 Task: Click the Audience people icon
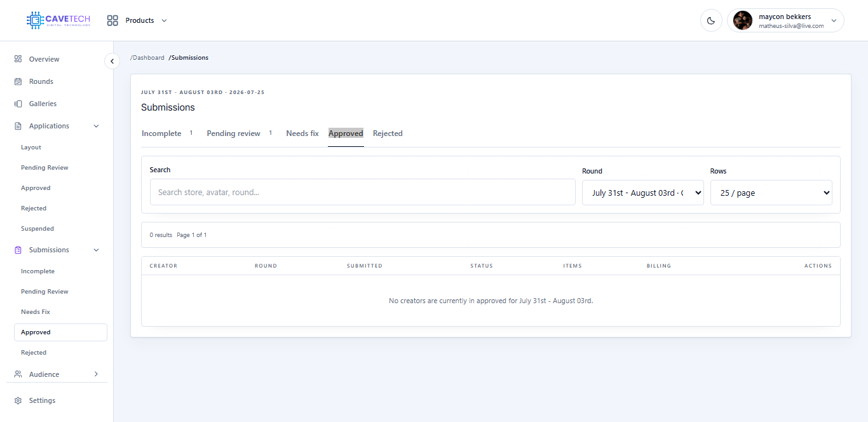coord(18,374)
